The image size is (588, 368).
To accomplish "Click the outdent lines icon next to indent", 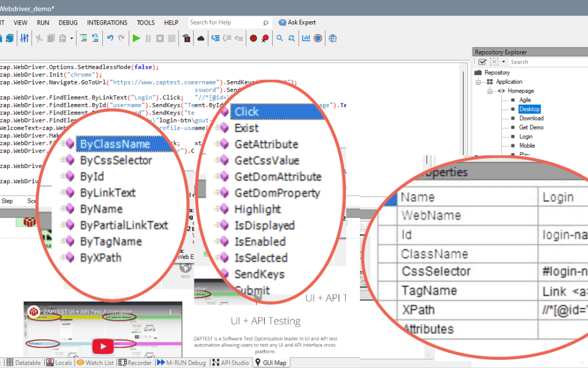I will (x=95, y=38).
